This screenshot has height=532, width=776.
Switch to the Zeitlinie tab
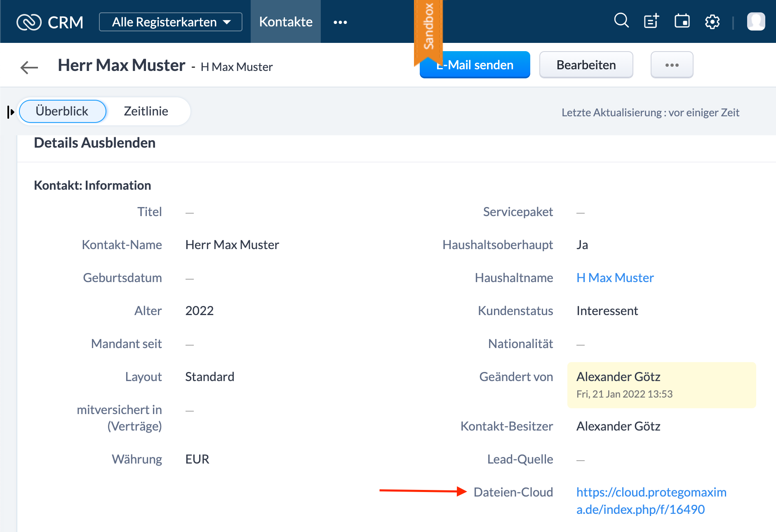(146, 111)
